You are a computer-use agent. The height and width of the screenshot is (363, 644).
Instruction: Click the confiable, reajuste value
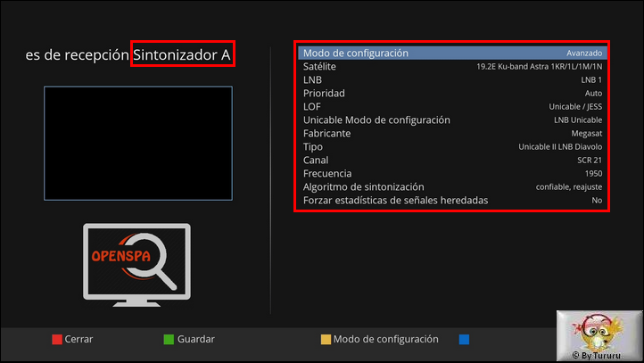[x=569, y=186]
